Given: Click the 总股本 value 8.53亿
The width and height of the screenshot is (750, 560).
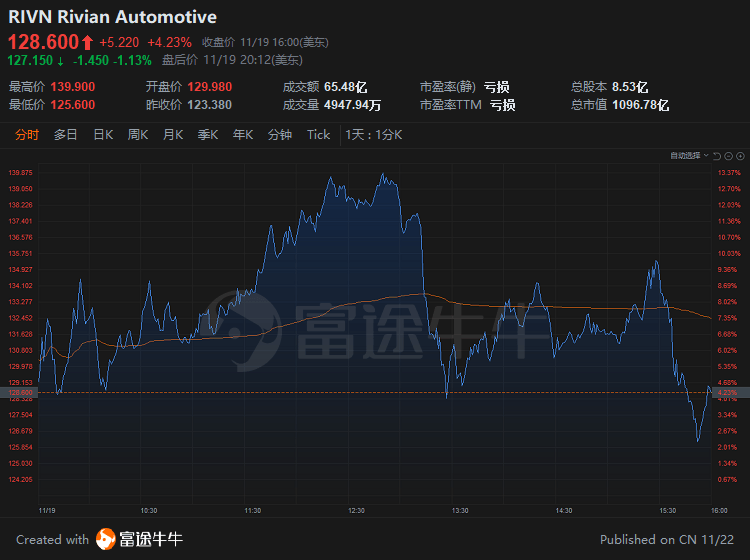Looking at the screenshot, I should 630,87.
